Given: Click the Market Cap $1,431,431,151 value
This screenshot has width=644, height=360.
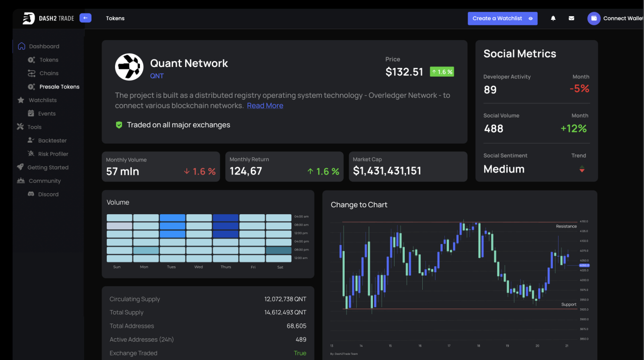Looking at the screenshot, I should [387, 171].
